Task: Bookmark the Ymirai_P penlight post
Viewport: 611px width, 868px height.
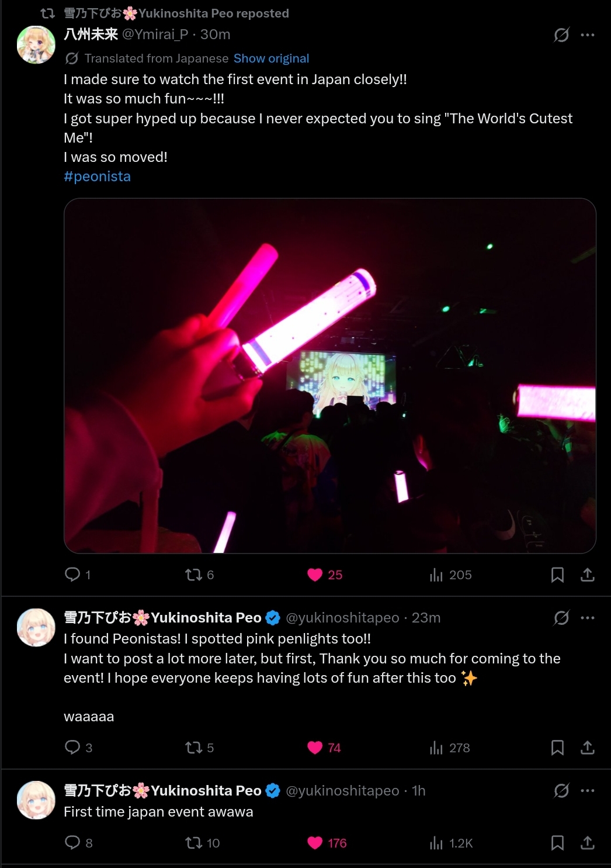Action: [557, 575]
